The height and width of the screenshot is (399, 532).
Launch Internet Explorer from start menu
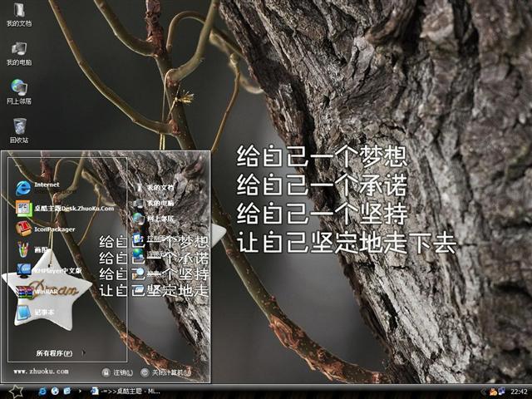coord(37,187)
